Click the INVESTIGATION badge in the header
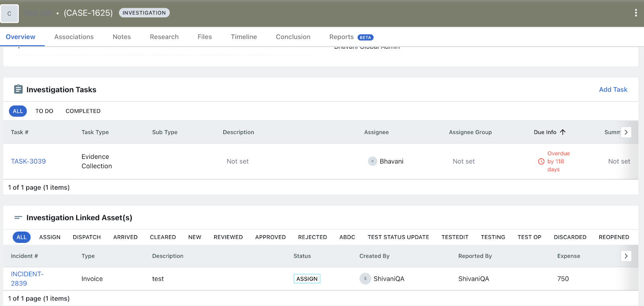 click(144, 13)
